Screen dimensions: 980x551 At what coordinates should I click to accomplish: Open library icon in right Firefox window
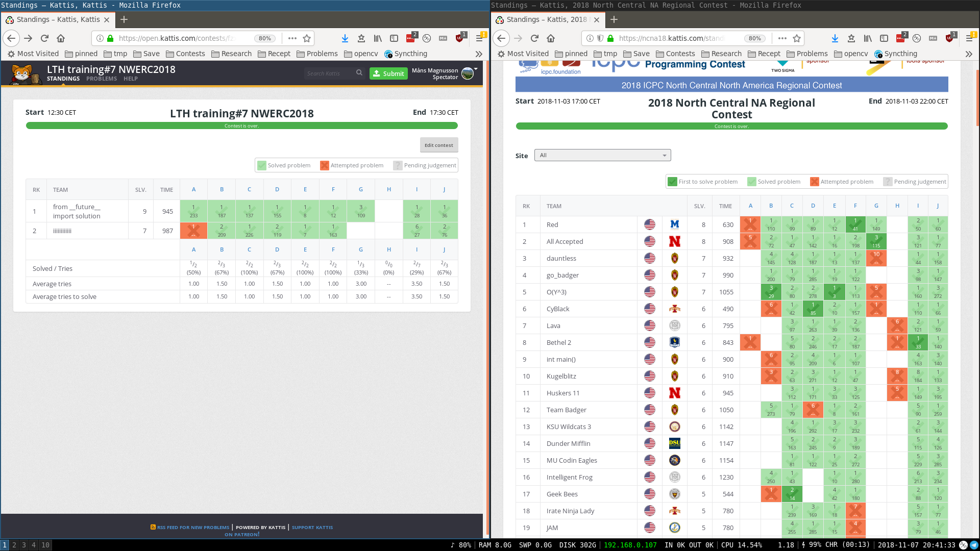click(x=868, y=38)
